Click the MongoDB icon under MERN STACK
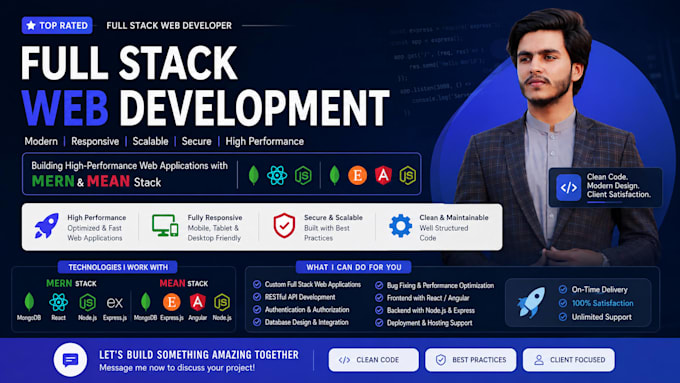Image resolution: width=680 pixels, height=383 pixels. [29, 302]
